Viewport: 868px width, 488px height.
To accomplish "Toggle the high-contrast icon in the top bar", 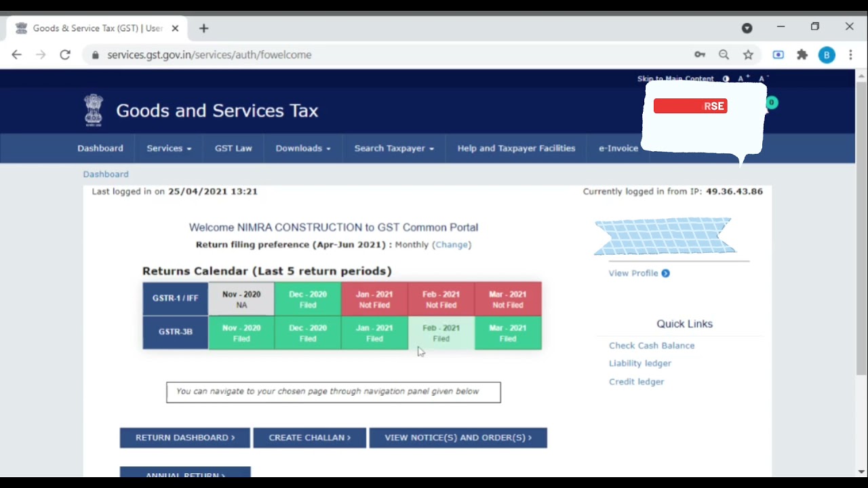I will pyautogui.click(x=726, y=79).
